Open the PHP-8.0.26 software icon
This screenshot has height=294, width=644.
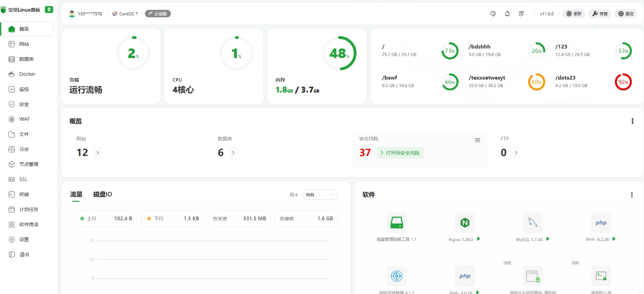tap(465, 276)
